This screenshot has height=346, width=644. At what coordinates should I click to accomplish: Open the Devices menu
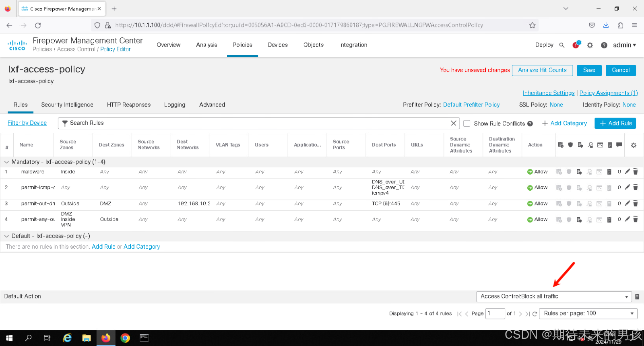click(278, 45)
